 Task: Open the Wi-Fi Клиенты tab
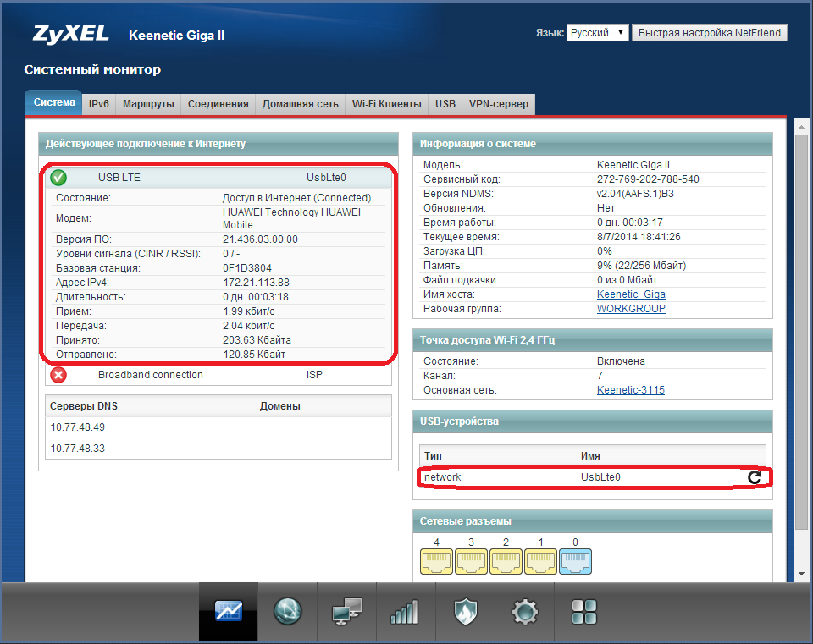coord(386,104)
